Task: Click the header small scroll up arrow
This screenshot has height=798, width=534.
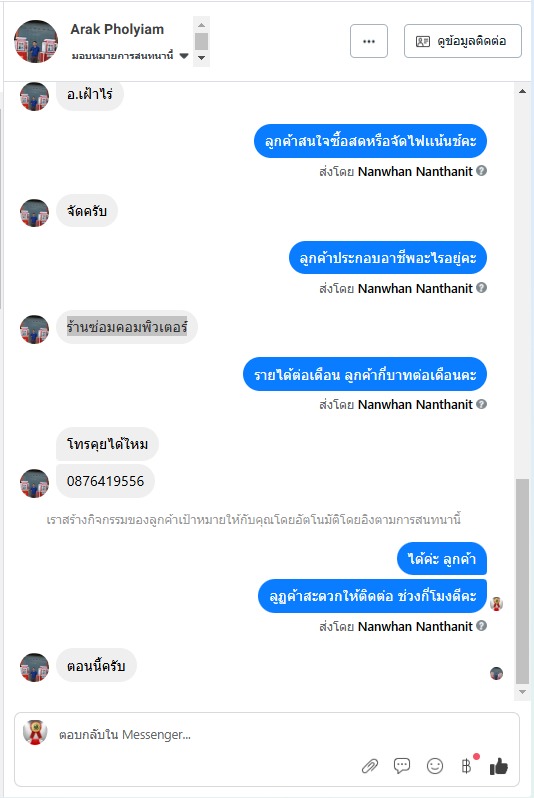Action: click(202, 25)
